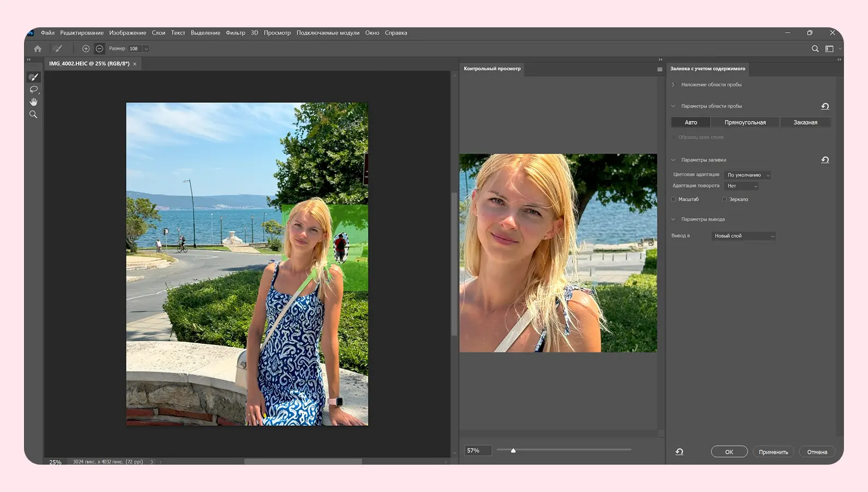The width and height of the screenshot is (868, 492).
Task: Select the Zoom magnifier tool
Action: [33, 114]
